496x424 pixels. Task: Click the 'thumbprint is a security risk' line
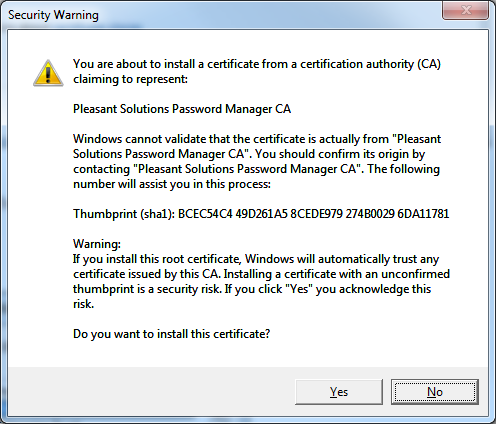pyautogui.click(x=252, y=289)
